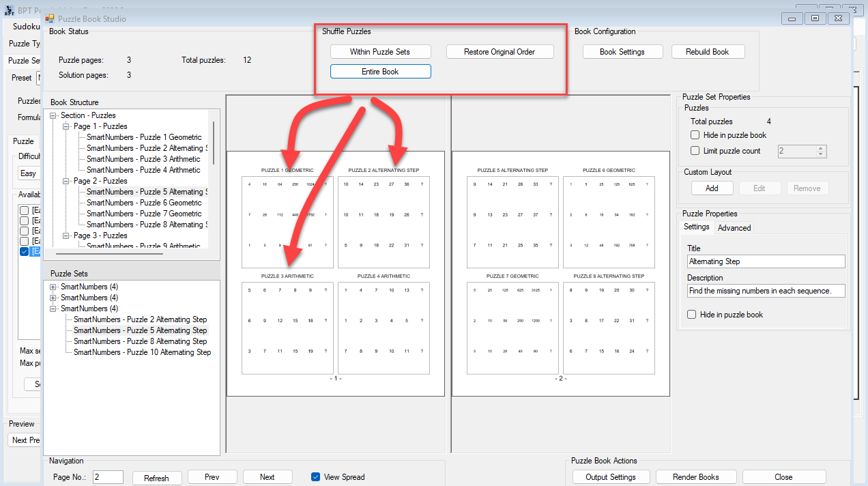Screen dimensions: 868x486
Task: Collapse the Page 3 - Puzzles node
Action: [66, 235]
